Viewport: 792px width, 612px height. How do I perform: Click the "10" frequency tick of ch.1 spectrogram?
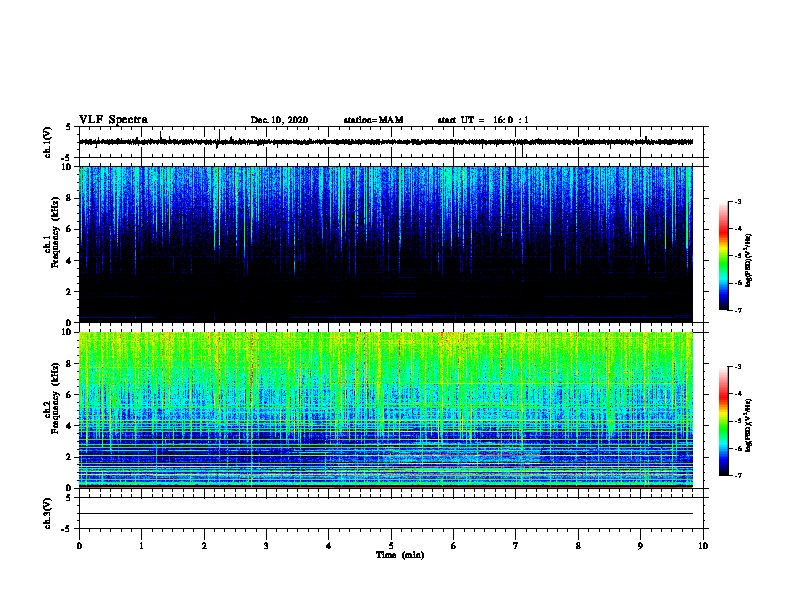(x=67, y=167)
